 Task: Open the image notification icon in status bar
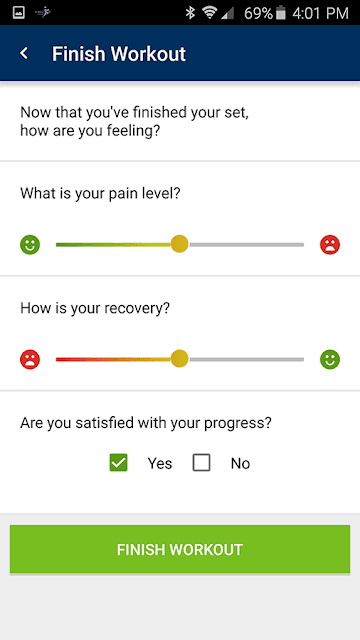click(19, 13)
